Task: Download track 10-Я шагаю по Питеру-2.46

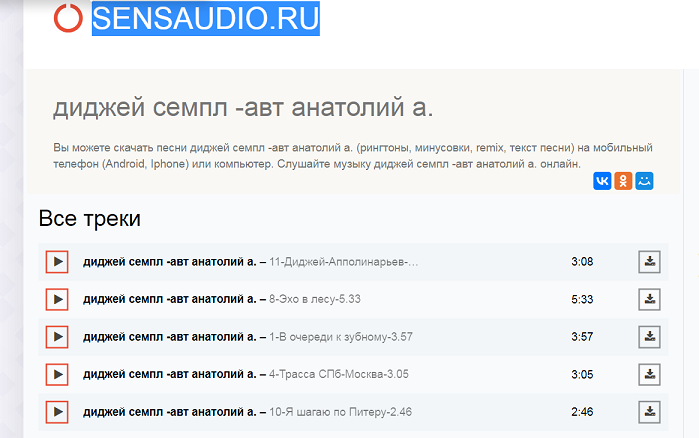Action: (650, 412)
